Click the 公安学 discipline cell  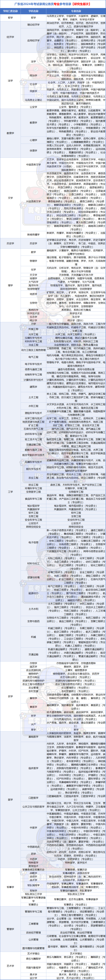pyautogui.click(x=33, y=107)
